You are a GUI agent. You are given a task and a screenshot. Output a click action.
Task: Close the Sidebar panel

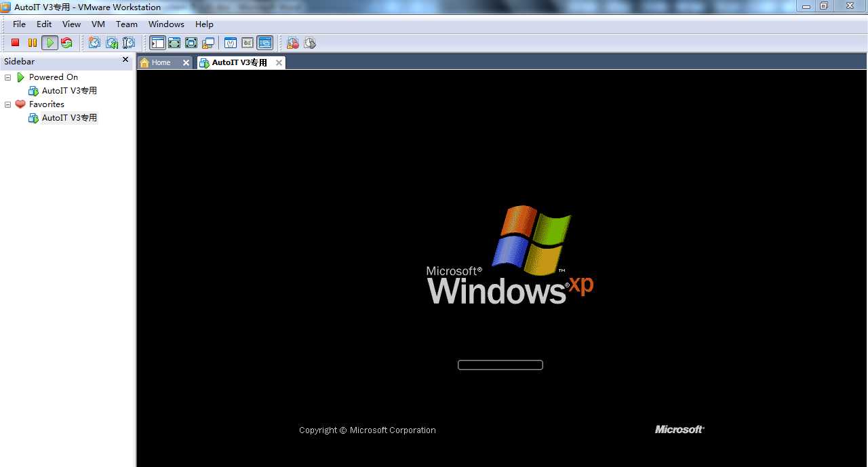pos(125,60)
